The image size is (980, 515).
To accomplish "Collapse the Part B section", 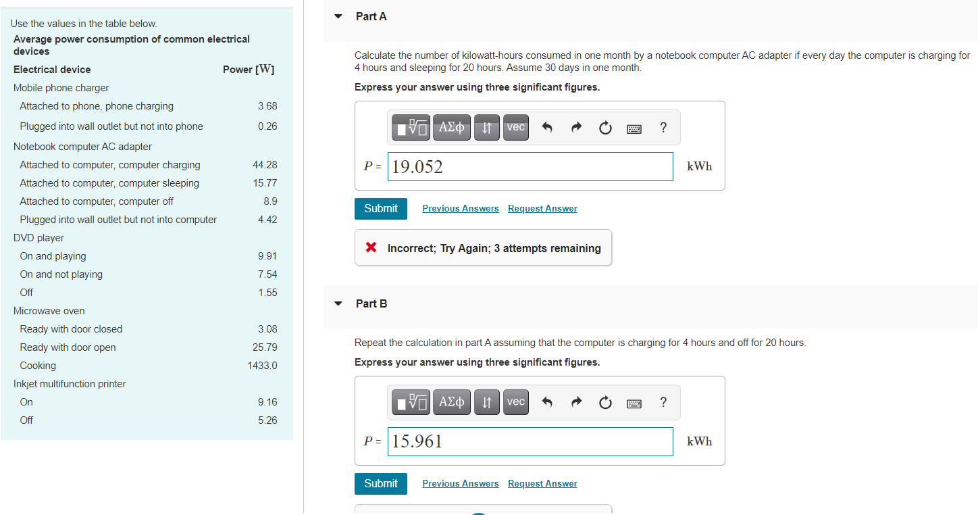I will click(338, 303).
